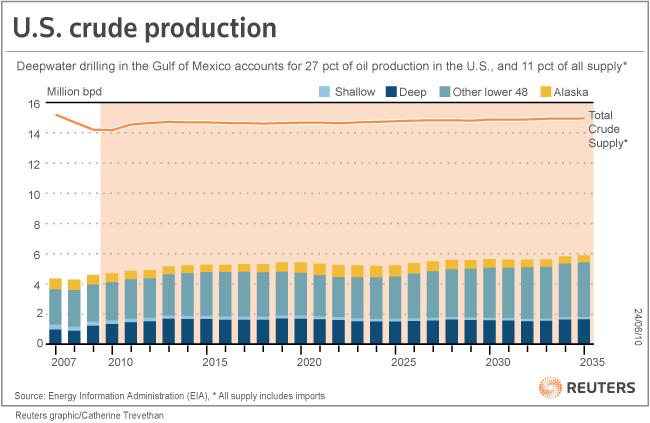
Task: Select the 2020 x-axis year label
Action: click(x=309, y=359)
